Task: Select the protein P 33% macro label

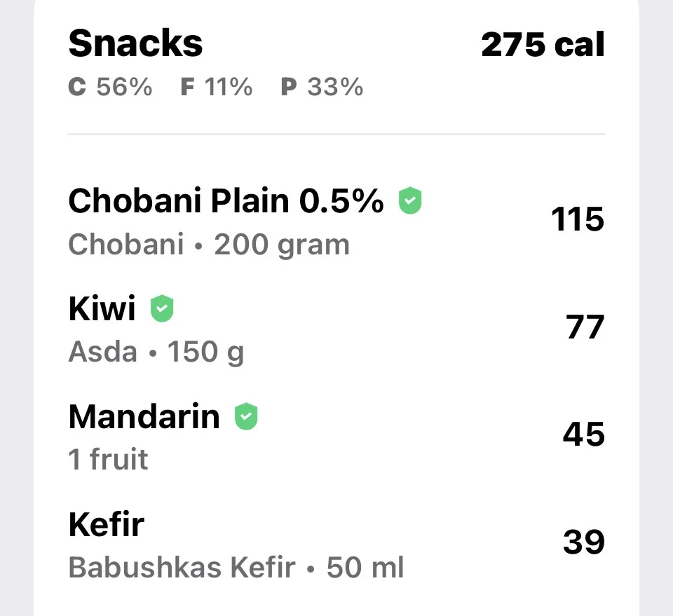Action: coord(322,87)
